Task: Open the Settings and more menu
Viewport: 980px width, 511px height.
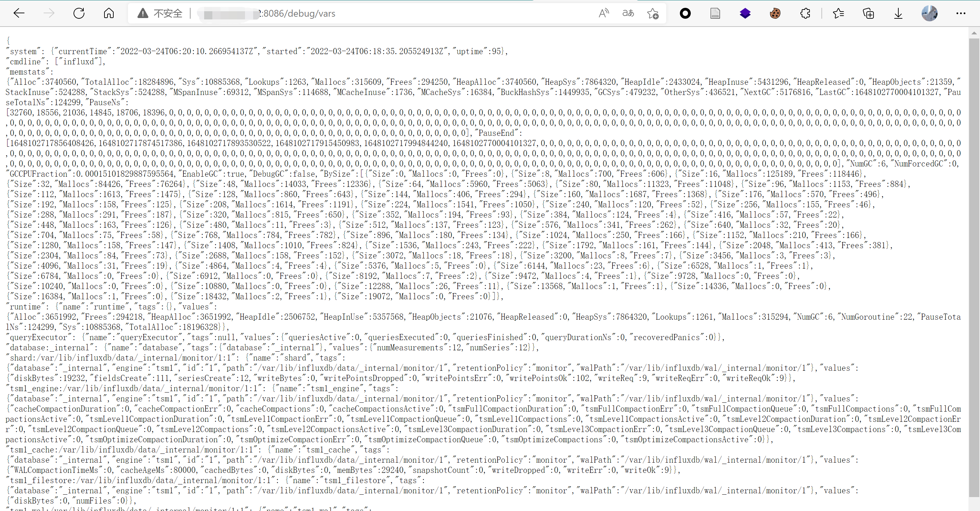Action: coord(961,13)
